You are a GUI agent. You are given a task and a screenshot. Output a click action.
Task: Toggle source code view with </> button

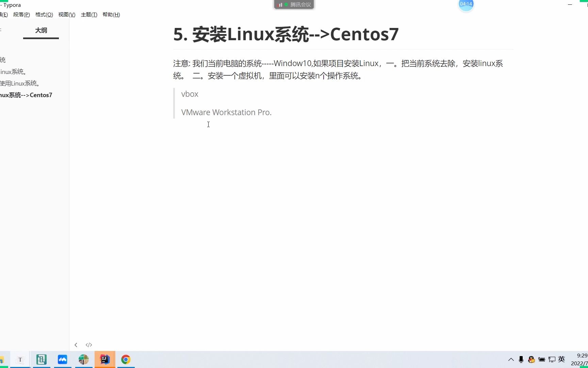coord(88,345)
